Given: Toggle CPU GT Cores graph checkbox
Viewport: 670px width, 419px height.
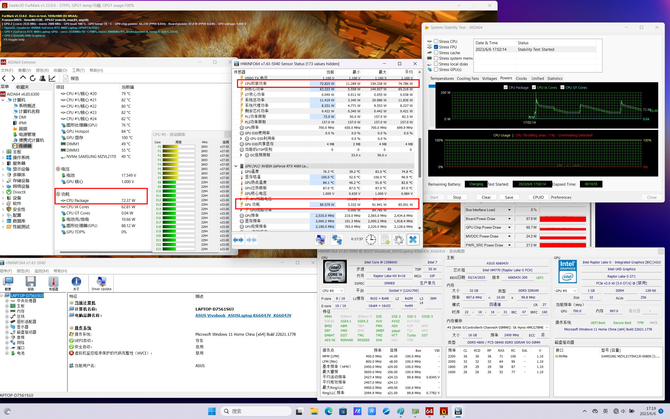Looking at the screenshot, I should click(x=563, y=87).
